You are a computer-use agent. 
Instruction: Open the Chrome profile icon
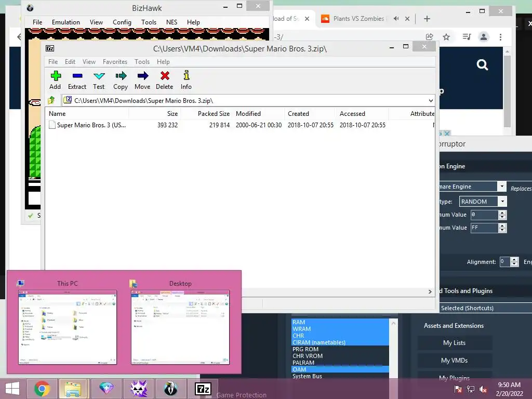tap(484, 37)
